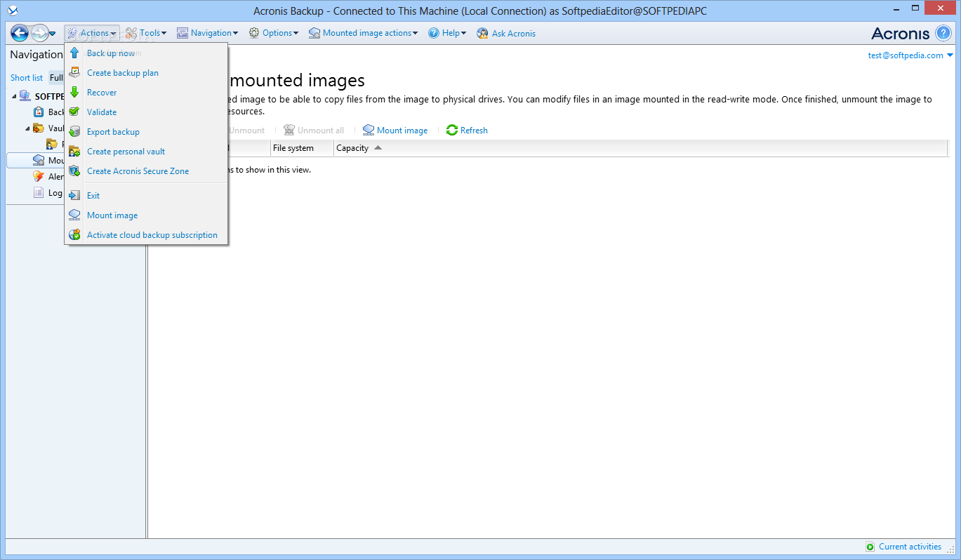Select the SOFTPE machine node in the tree
961x560 pixels.
tap(42, 96)
